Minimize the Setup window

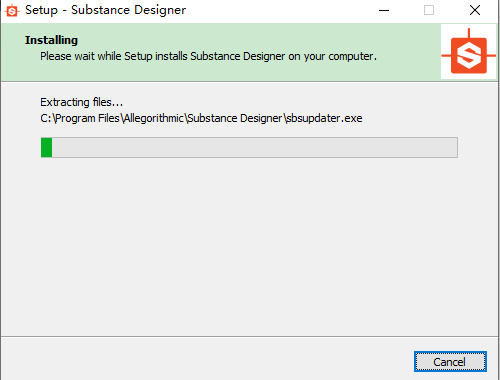point(384,10)
